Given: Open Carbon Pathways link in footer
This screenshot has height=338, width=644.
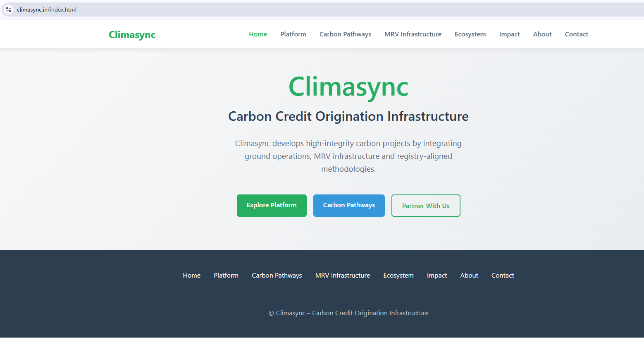Looking at the screenshot, I should [x=277, y=276].
